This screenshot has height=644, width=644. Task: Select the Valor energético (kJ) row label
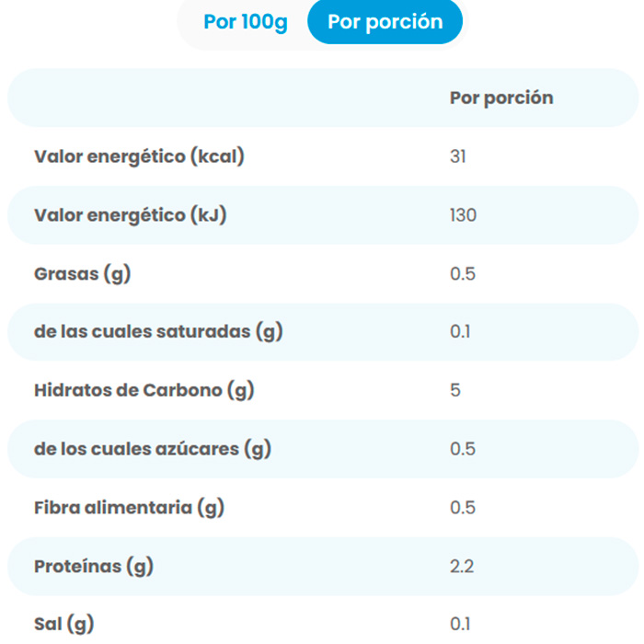point(130,215)
